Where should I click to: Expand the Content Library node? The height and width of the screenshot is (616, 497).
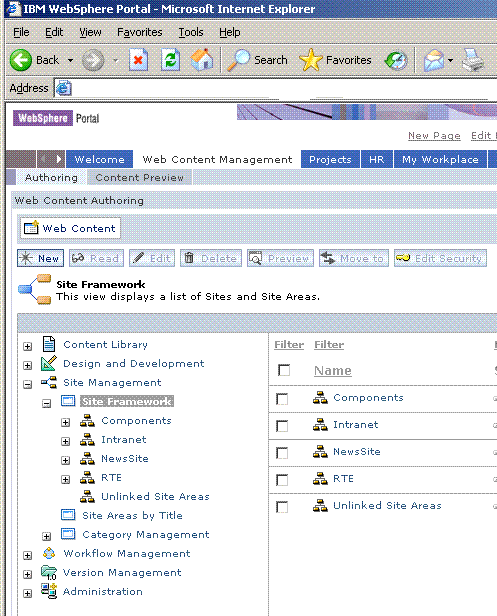click(27, 346)
